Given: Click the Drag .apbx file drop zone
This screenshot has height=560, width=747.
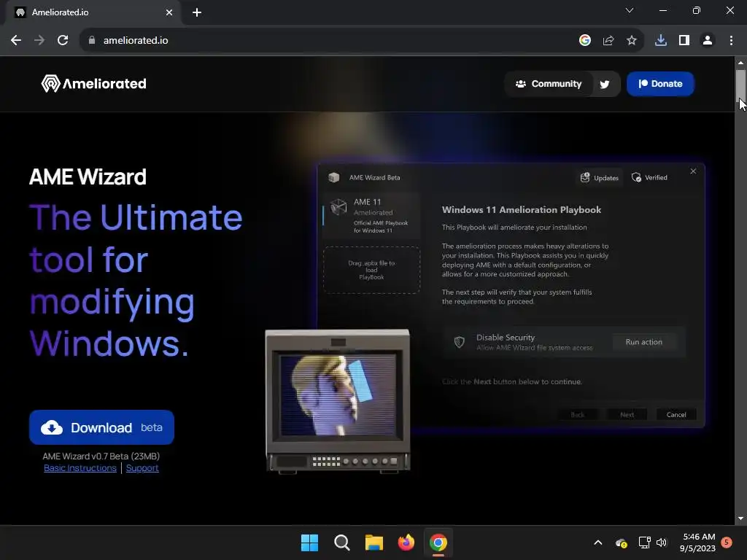Looking at the screenshot, I should (371, 270).
